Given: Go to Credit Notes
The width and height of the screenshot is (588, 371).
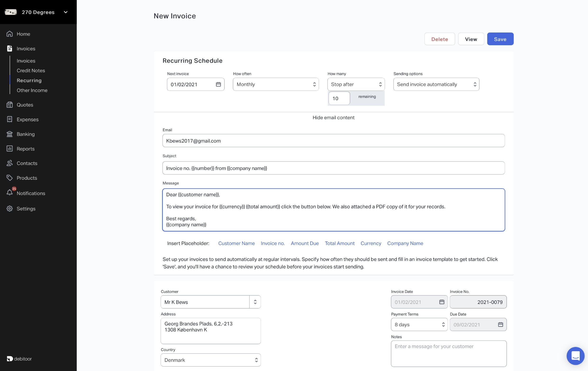Looking at the screenshot, I should pos(31,70).
